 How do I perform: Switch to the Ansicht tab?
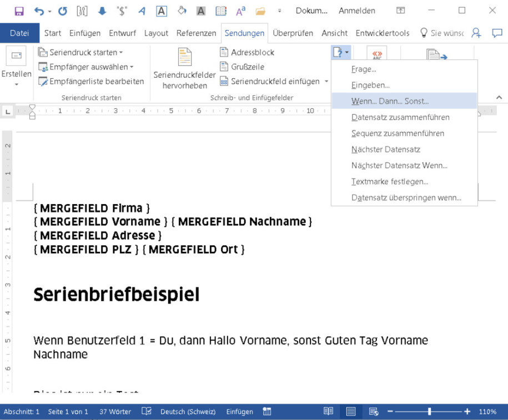click(x=334, y=33)
